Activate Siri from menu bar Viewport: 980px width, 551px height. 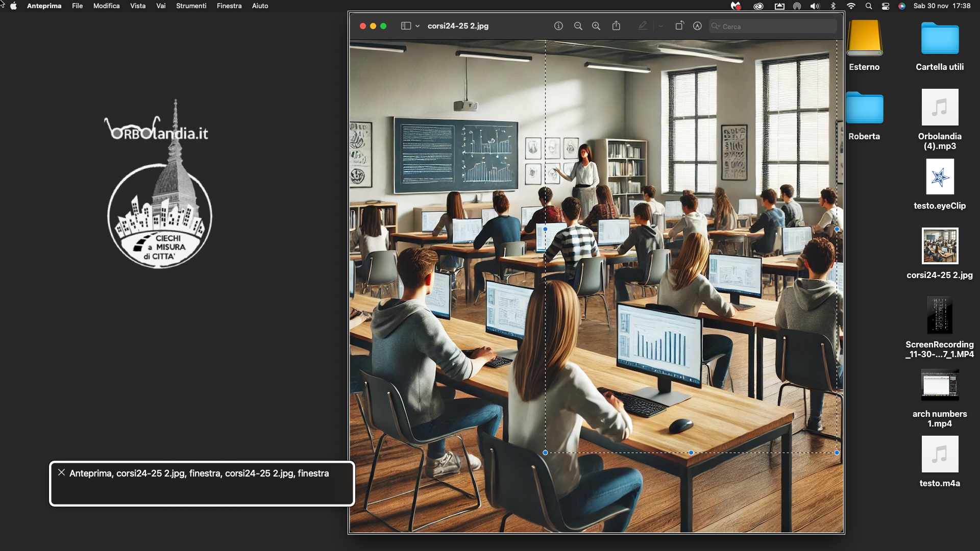(902, 6)
